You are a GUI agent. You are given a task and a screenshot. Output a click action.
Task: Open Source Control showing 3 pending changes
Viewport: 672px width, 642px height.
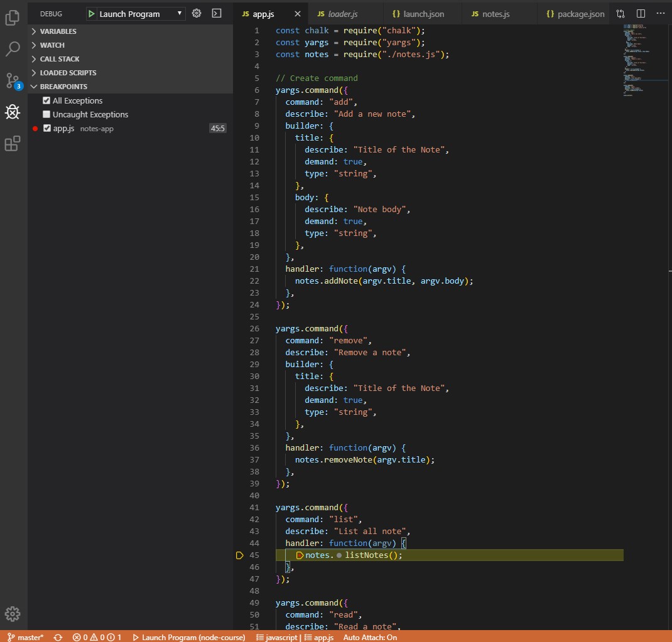(x=13, y=81)
